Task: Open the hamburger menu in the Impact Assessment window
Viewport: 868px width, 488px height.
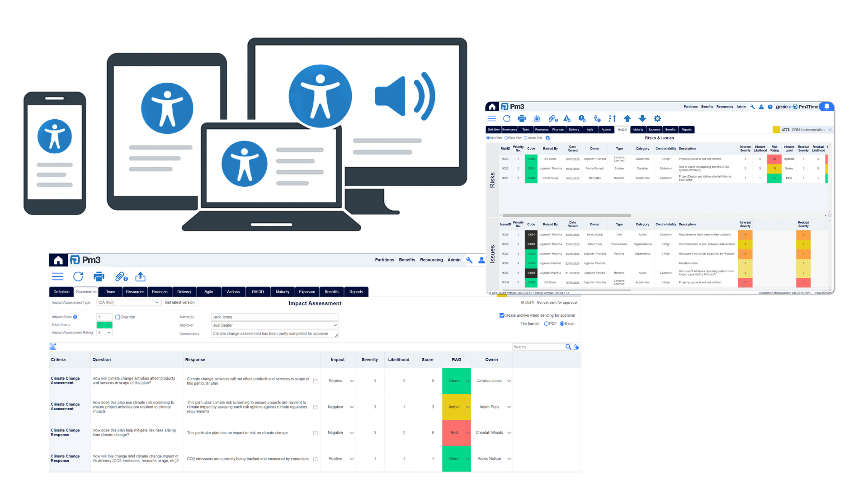Action: (57, 277)
